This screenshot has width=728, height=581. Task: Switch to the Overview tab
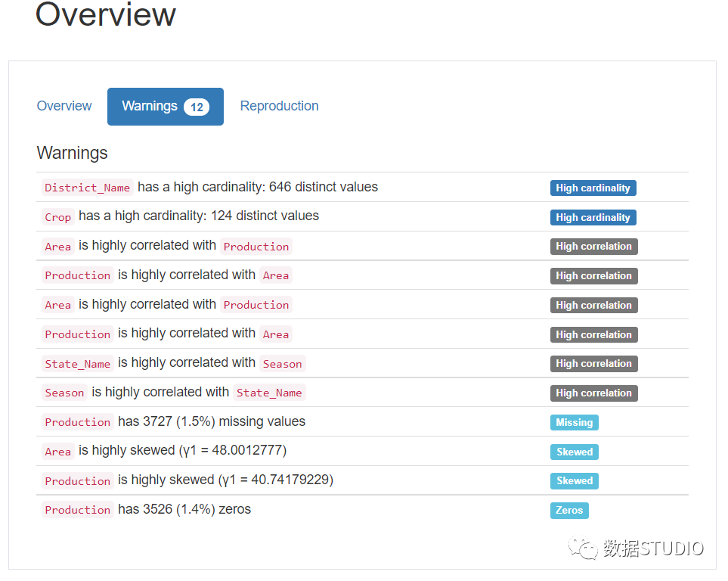[64, 106]
